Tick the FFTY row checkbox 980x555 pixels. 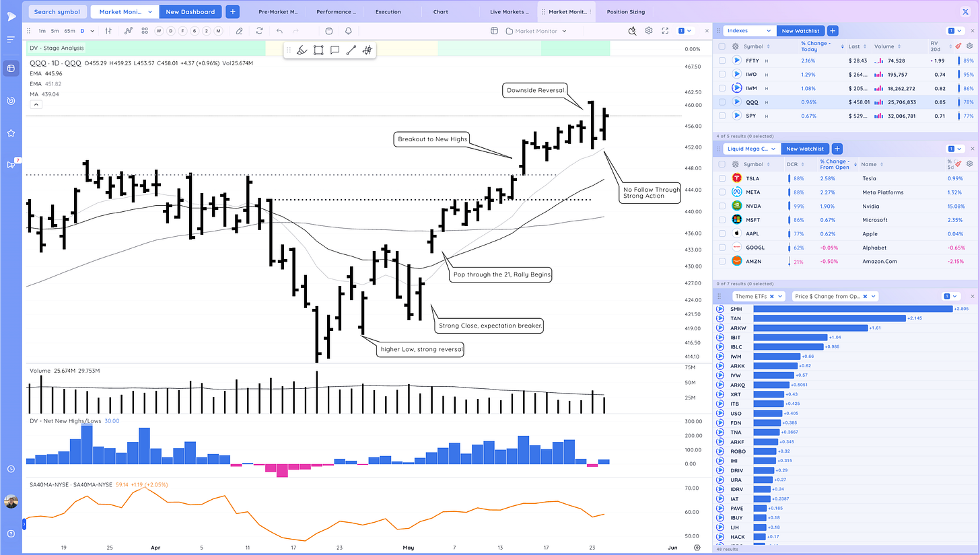pyautogui.click(x=722, y=61)
